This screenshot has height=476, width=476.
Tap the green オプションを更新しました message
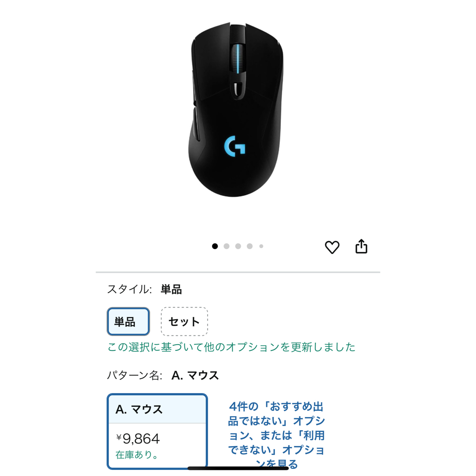(231, 347)
